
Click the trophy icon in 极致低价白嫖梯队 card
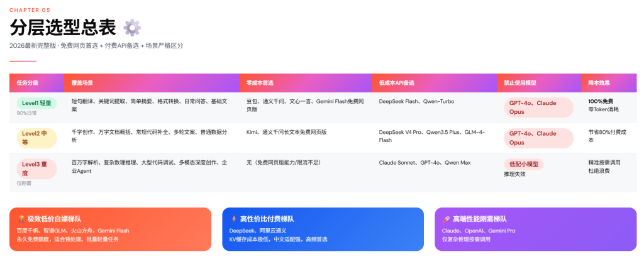[x=21, y=219]
